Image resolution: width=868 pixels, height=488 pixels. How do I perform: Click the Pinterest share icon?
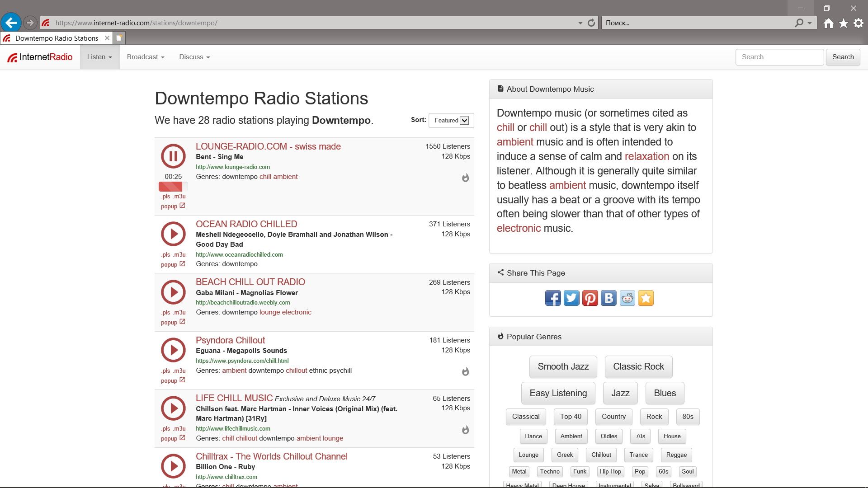tap(589, 298)
